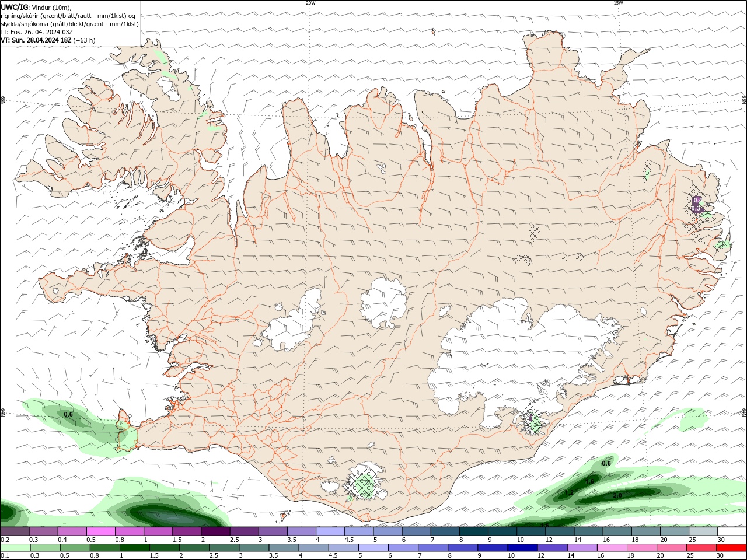
Task: Click the top-row teal swatch labeled 12
Action: [x=559, y=531]
